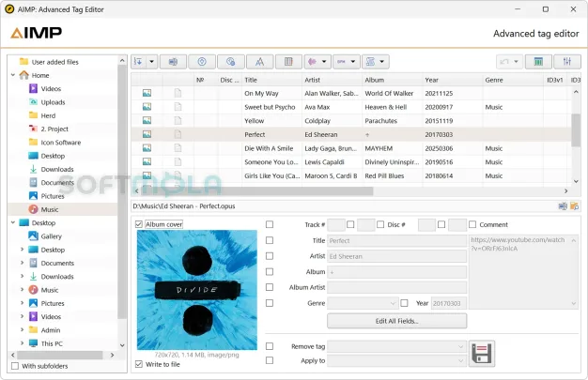Click the track list vertical scrollbar thumb
Image resolution: width=588 pixels, height=380 pixels.
pos(576,130)
